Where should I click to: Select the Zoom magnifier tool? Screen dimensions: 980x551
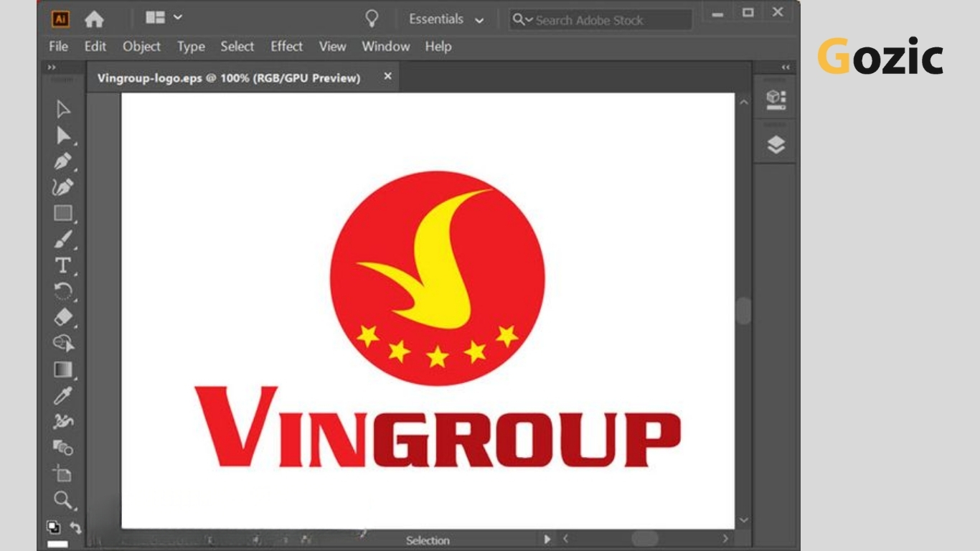(63, 499)
